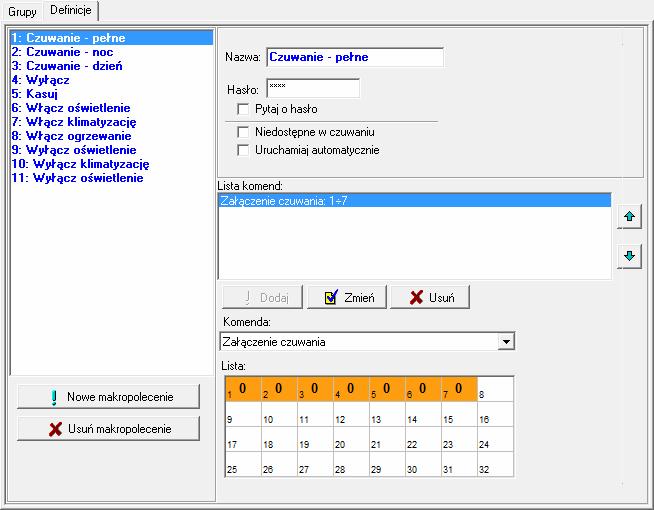Viewport: 654px width, 510px height.
Task: Toggle orange partition cell 7
Action: click(x=459, y=389)
